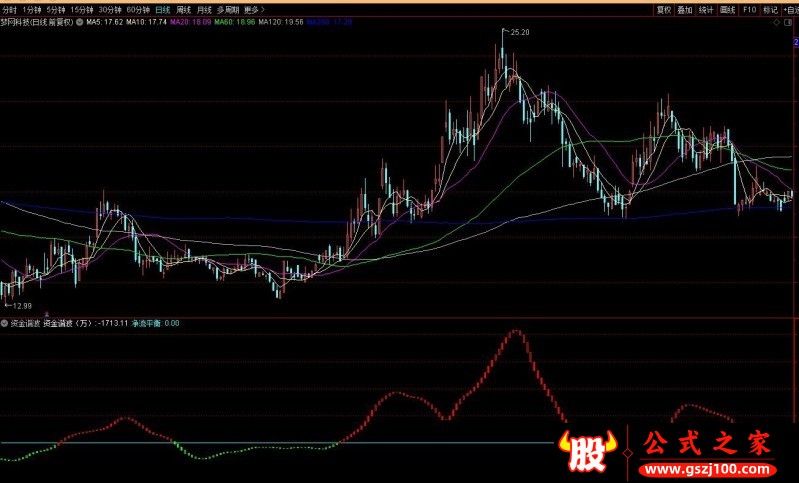The image size is (799, 483).
Task: Add stock via +自选 button
Action: 789,10
